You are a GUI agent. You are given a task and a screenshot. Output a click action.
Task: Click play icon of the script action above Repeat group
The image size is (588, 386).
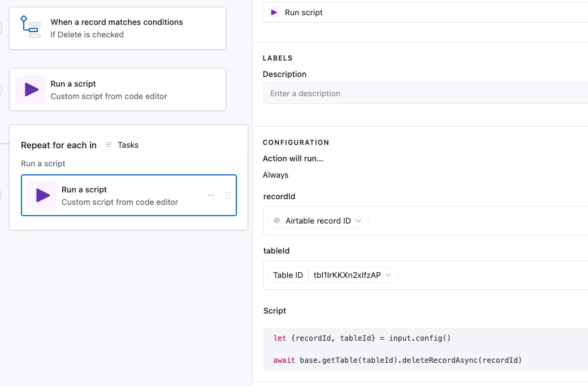tap(31, 89)
